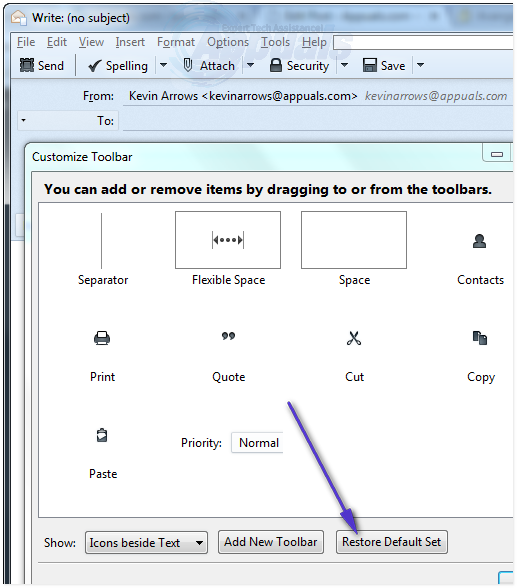The height and width of the screenshot is (588, 517).
Task: Open the Options menu
Action: (x=228, y=42)
